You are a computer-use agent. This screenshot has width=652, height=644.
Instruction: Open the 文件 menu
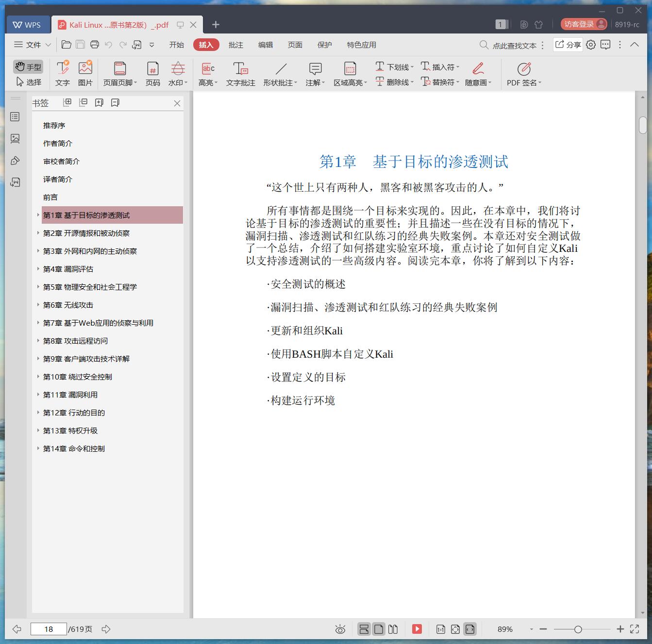pyautogui.click(x=32, y=45)
